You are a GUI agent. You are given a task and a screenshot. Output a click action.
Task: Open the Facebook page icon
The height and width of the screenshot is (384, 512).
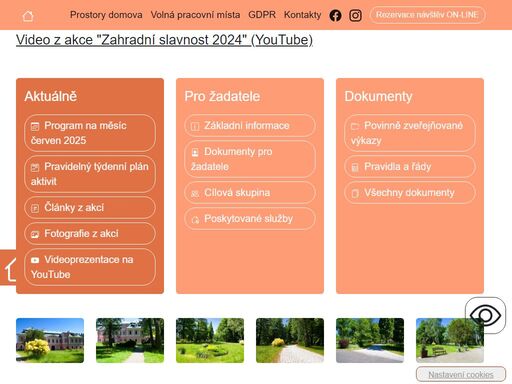coord(335,15)
